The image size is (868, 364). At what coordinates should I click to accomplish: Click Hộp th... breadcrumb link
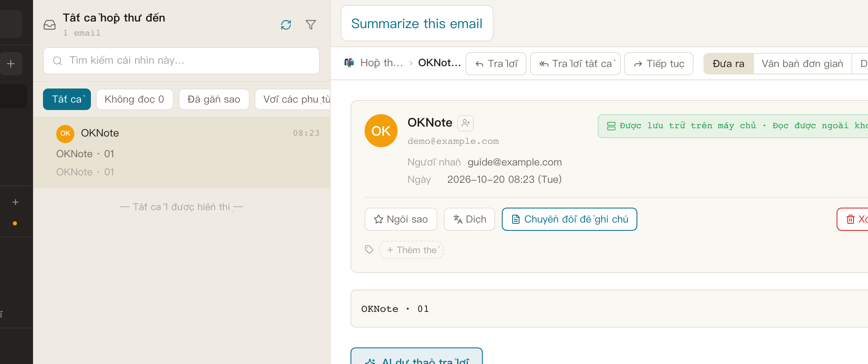pyautogui.click(x=382, y=63)
